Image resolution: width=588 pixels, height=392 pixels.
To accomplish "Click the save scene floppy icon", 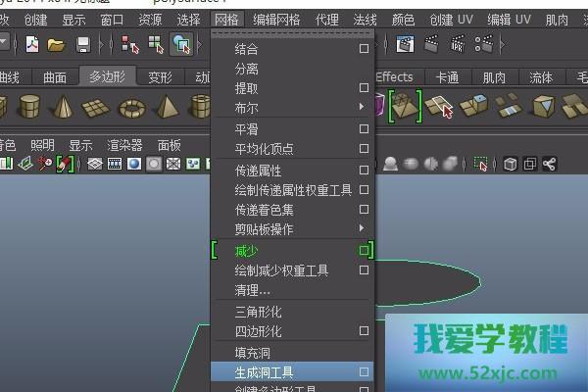I will click(83, 43).
